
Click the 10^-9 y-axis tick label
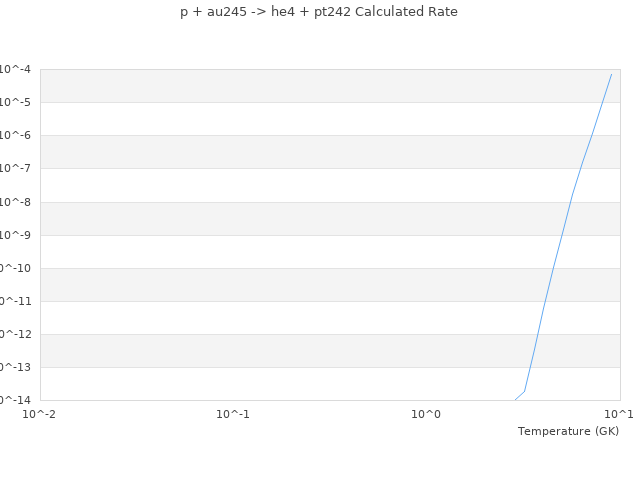tap(15, 235)
